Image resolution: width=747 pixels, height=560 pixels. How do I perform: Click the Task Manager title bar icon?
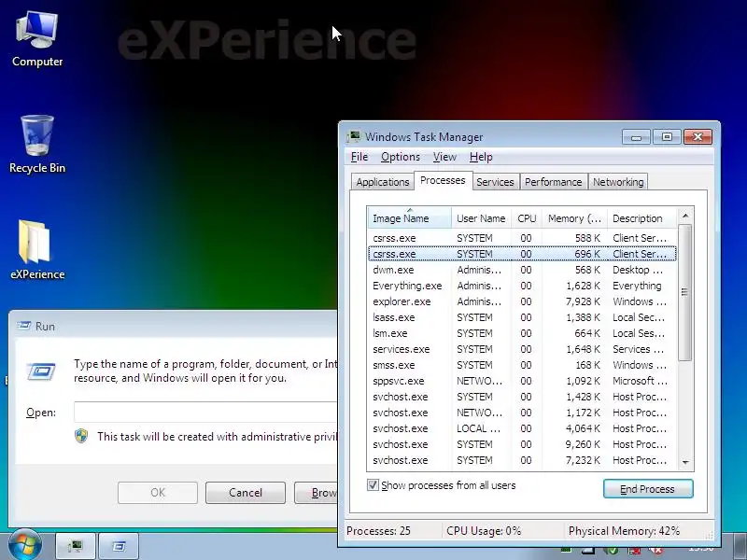[354, 136]
